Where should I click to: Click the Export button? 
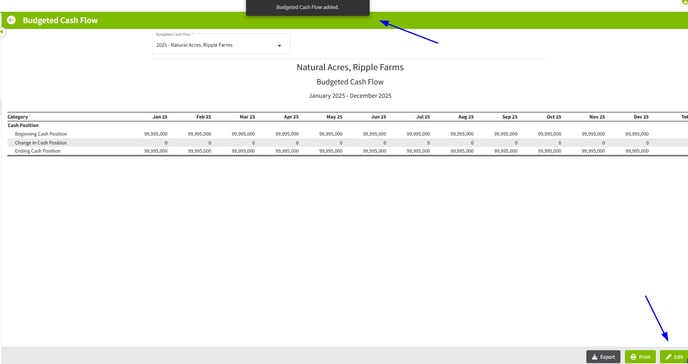point(603,357)
